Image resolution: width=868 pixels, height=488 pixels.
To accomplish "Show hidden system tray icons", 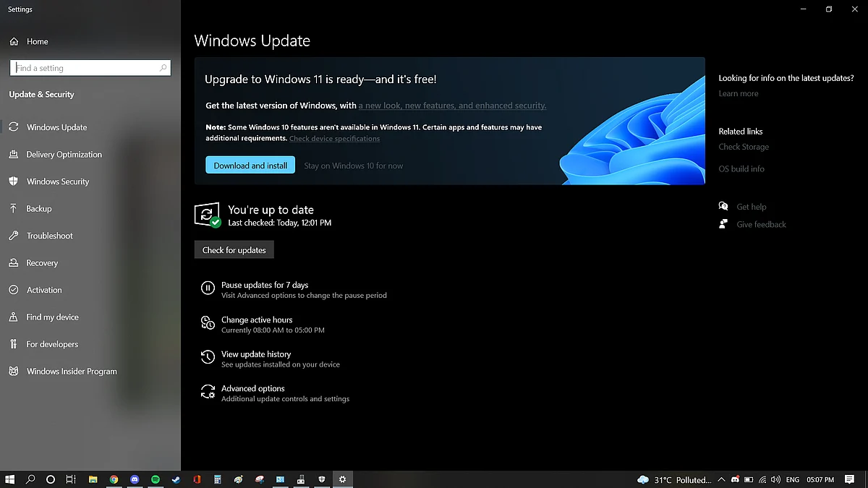I will tap(721, 480).
